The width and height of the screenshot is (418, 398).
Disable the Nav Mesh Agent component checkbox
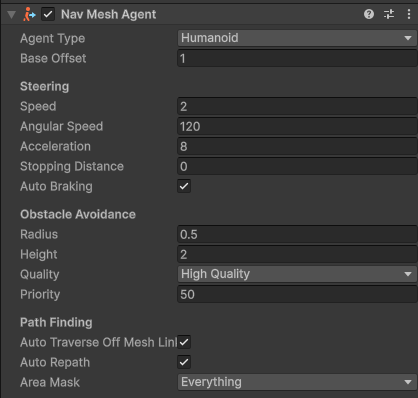pos(48,14)
